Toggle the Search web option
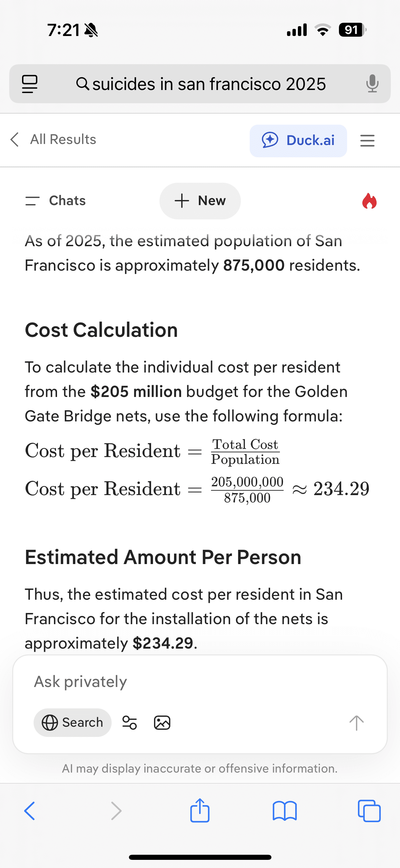 [73, 722]
